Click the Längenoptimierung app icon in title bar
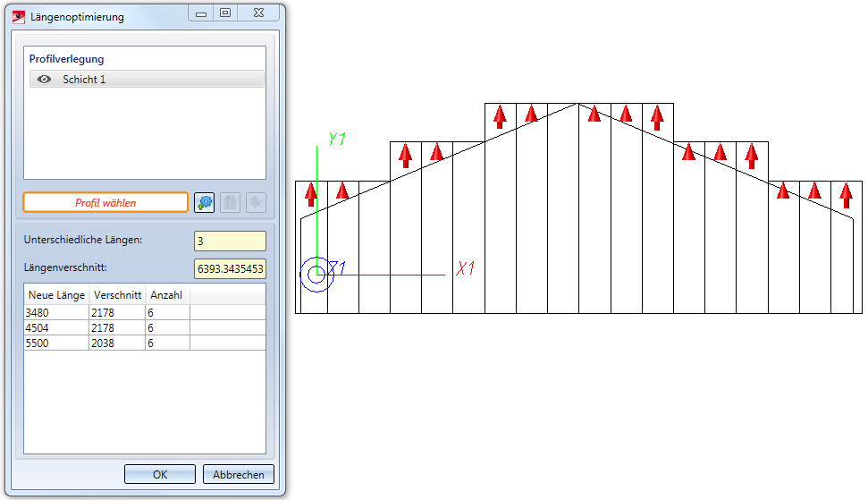Viewport: 868px width, 500px height. (19, 17)
